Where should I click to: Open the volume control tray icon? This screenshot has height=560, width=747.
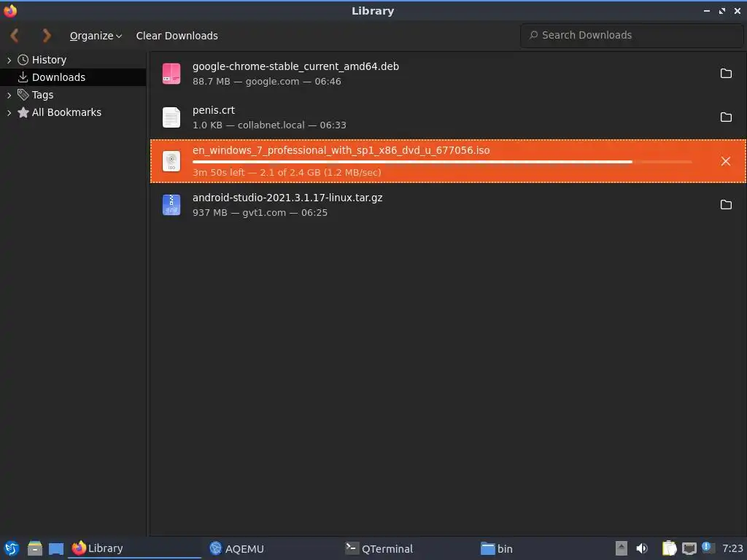click(x=642, y=548)
